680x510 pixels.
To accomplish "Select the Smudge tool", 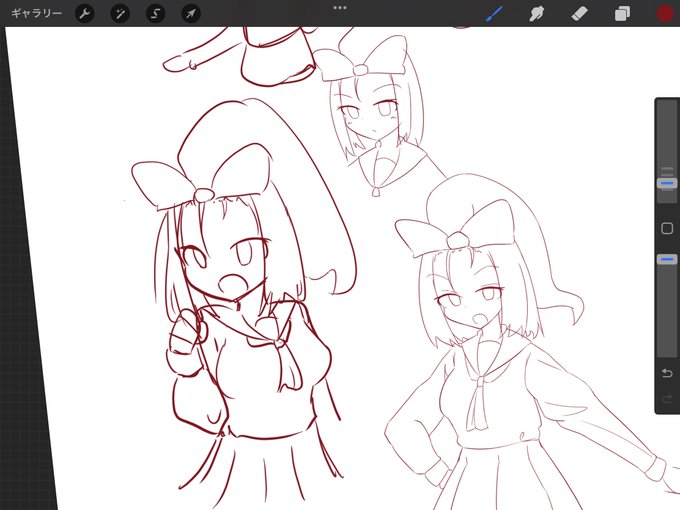I will (537, 13).
